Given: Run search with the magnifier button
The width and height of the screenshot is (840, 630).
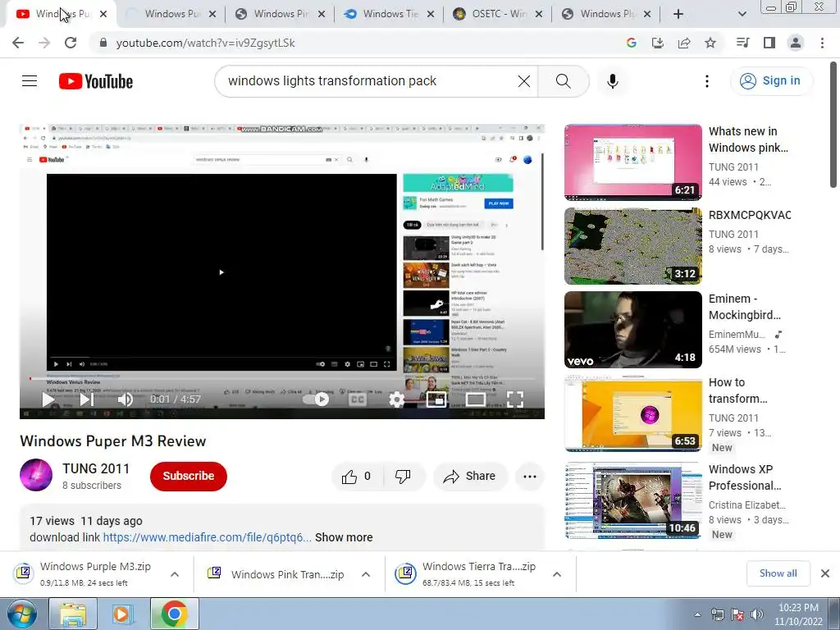Looking at the screenshot, I should click(x=563, y=81).
